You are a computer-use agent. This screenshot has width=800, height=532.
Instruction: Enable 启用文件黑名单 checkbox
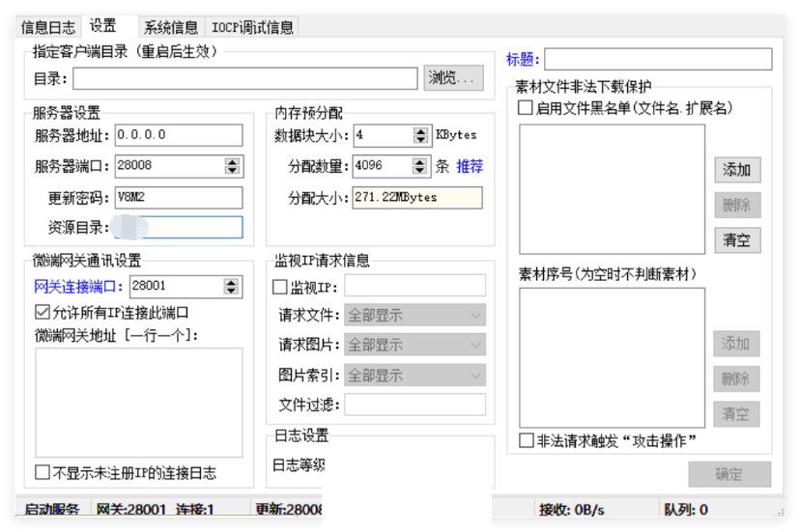525,107
